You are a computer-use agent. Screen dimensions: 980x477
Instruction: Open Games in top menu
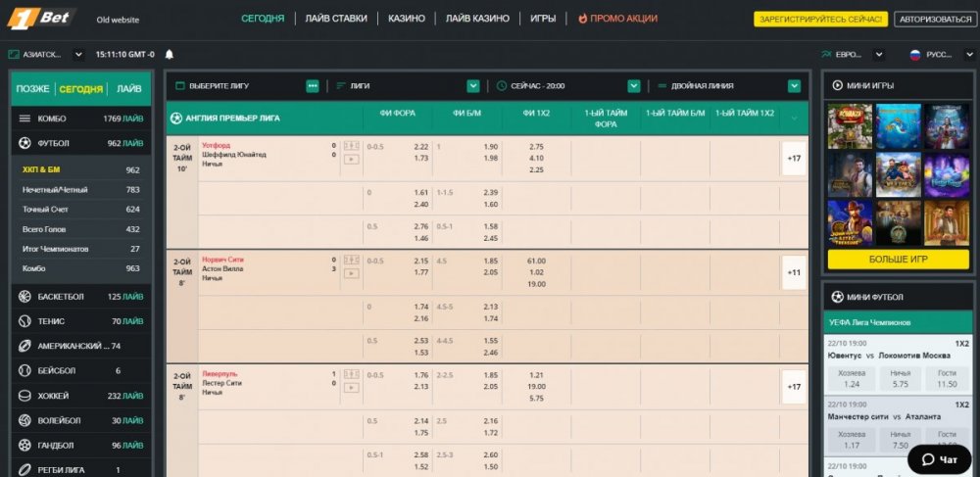[543, 19]
